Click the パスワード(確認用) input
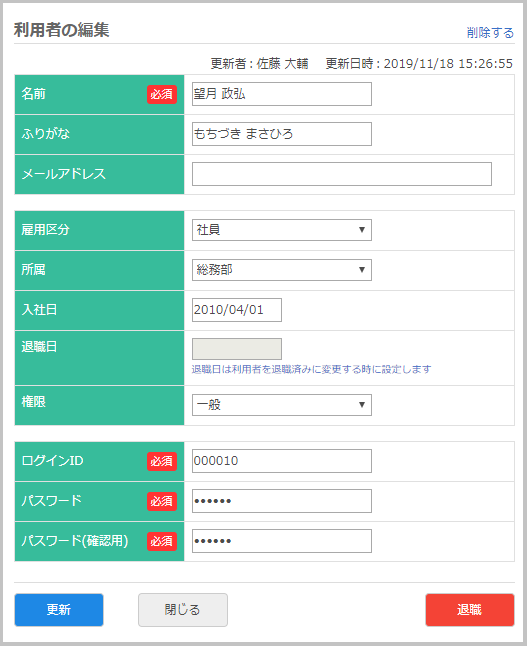The image size is (527, 646). click(x=281, y=541)
